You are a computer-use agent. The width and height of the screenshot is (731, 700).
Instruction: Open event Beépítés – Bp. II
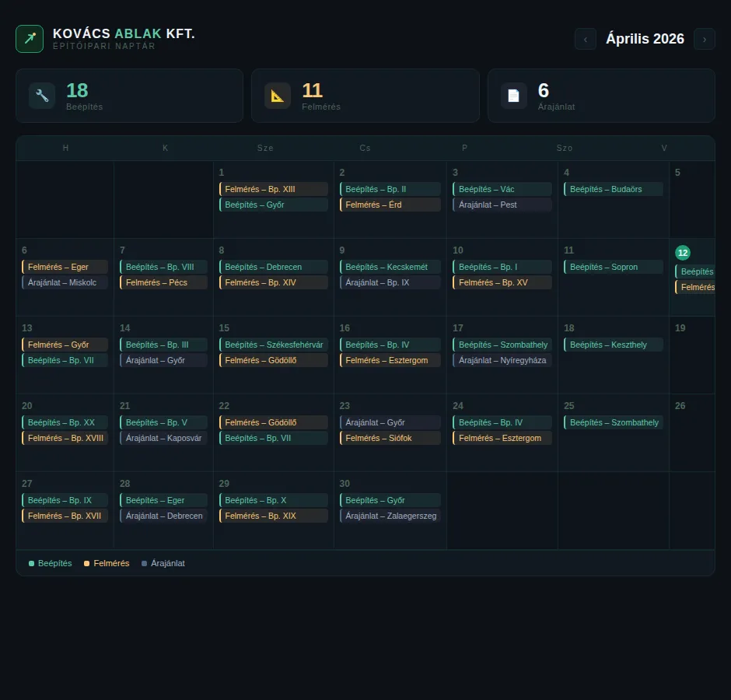click(x=390, y=189)
